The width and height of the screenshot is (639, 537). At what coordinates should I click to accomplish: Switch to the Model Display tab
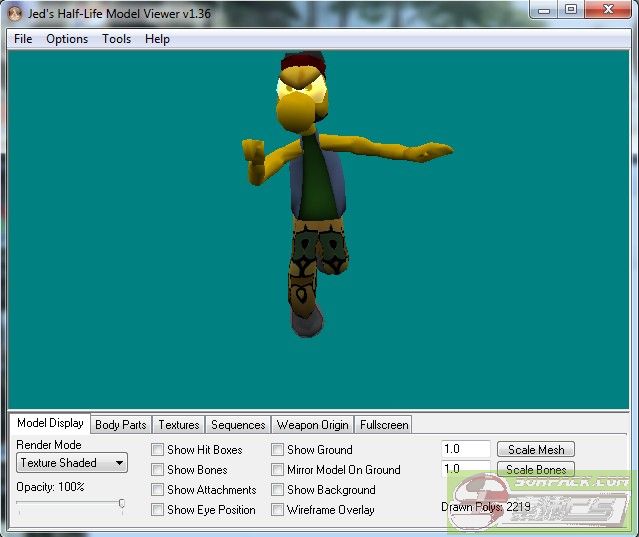click(x=50, y=423)
